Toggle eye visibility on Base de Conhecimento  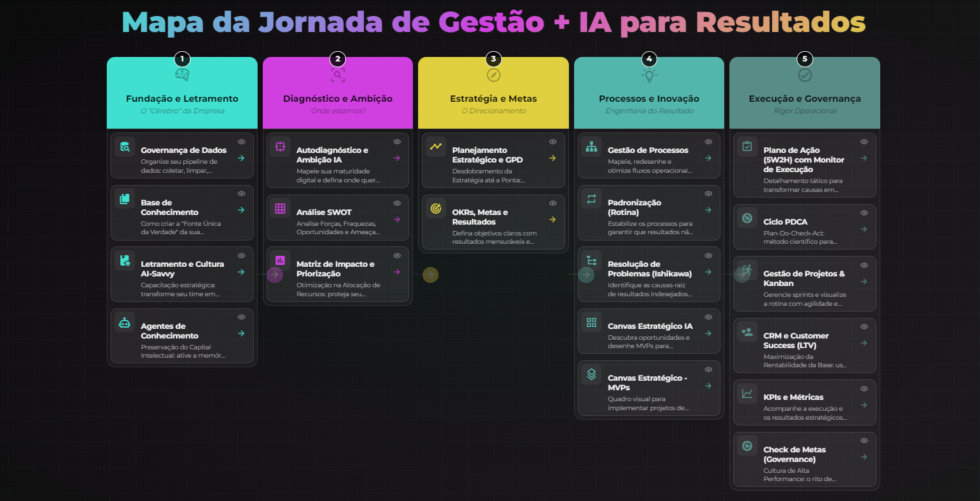point(242,194)
